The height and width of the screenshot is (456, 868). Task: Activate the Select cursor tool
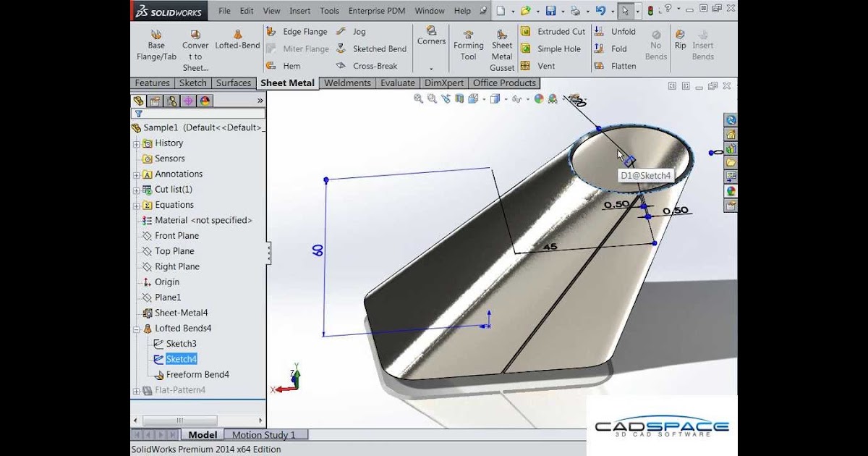tap(625, 11)
